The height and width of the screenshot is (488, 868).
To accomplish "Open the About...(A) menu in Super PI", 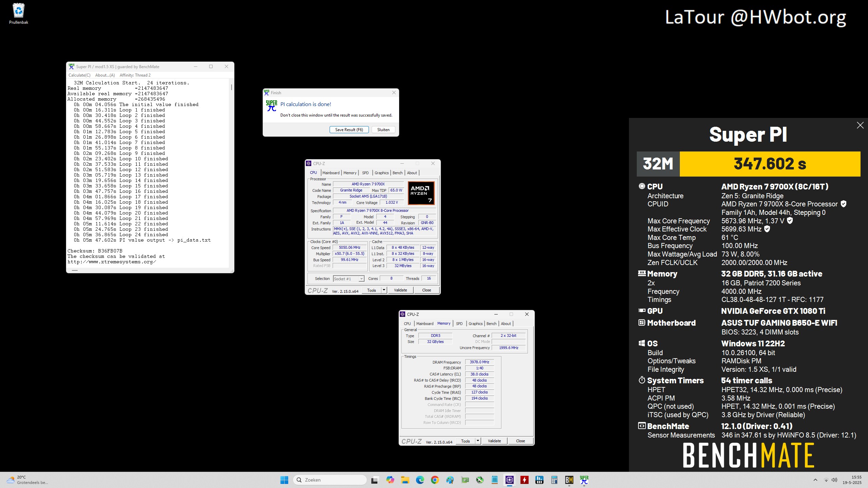I will 105,75.
